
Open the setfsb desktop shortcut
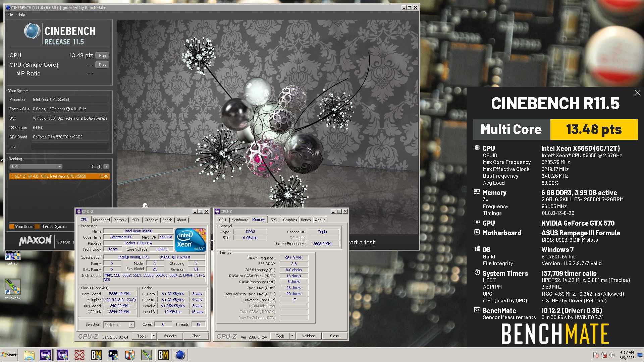tap(12, 258)
